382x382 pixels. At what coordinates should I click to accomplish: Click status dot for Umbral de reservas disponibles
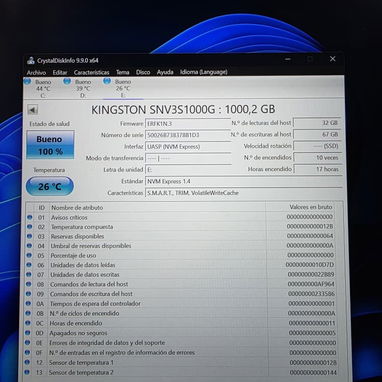click(29, 246)
